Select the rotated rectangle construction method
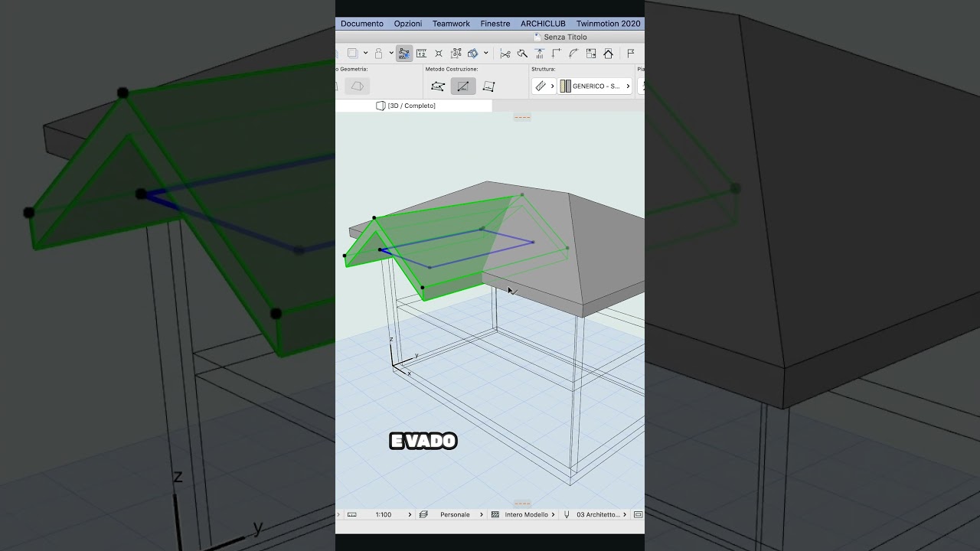Image resolution: width=980 pixels, height=551 pixels. coord(489,86)
